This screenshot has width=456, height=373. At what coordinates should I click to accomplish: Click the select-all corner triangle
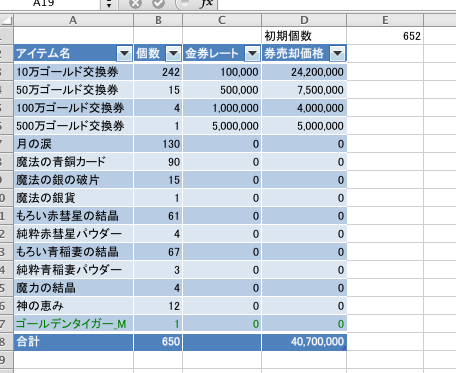tap(7, 20)
